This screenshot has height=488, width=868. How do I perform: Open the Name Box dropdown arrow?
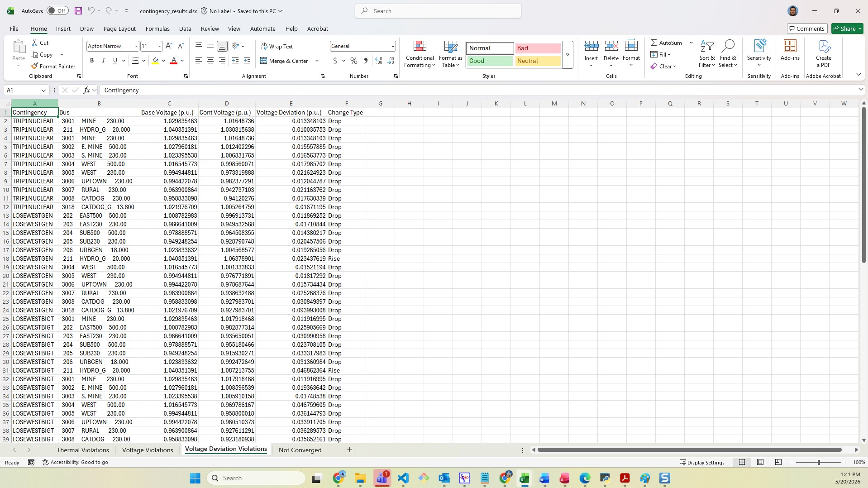pos(43,90)
